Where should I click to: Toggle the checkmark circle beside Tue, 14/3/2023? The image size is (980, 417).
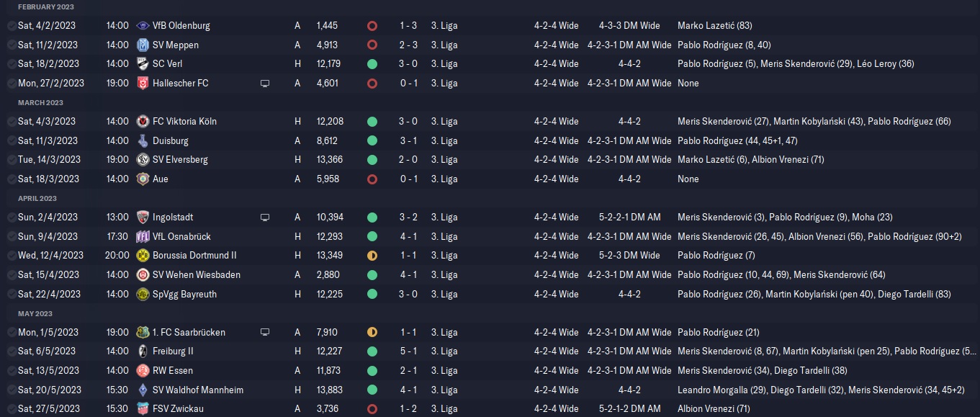coord(11,159)
